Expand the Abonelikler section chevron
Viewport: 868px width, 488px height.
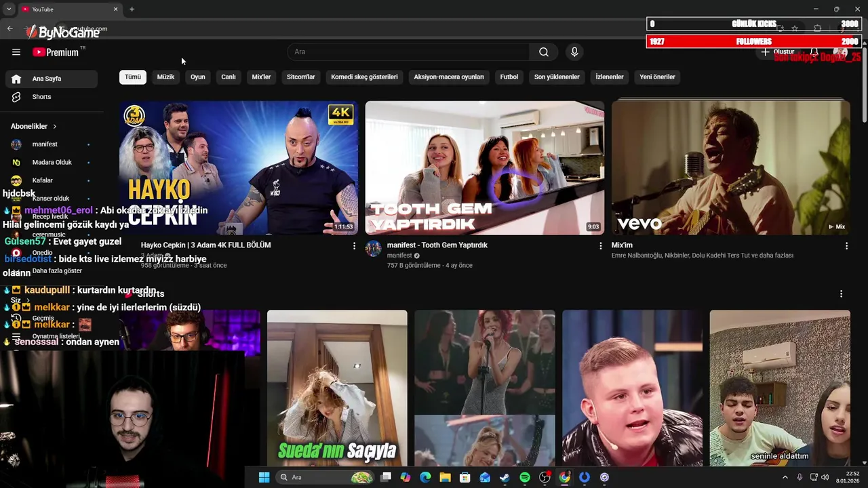tap(55, 127)
